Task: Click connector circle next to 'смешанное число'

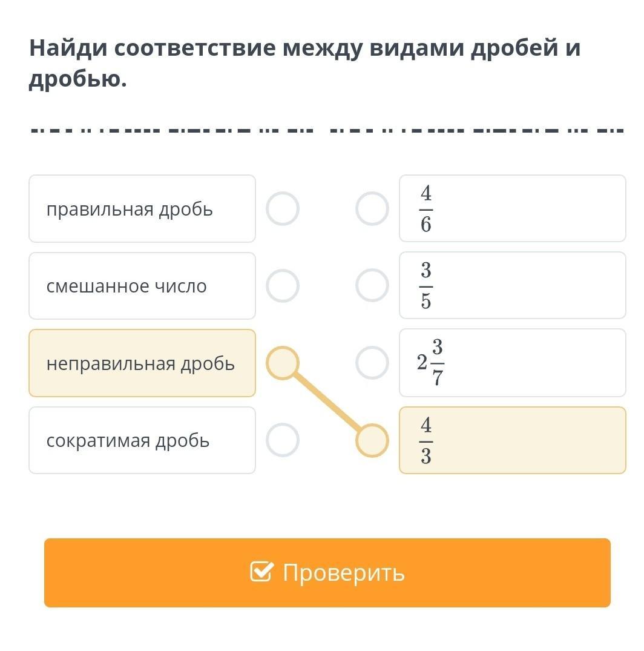Action: [283, 286]
